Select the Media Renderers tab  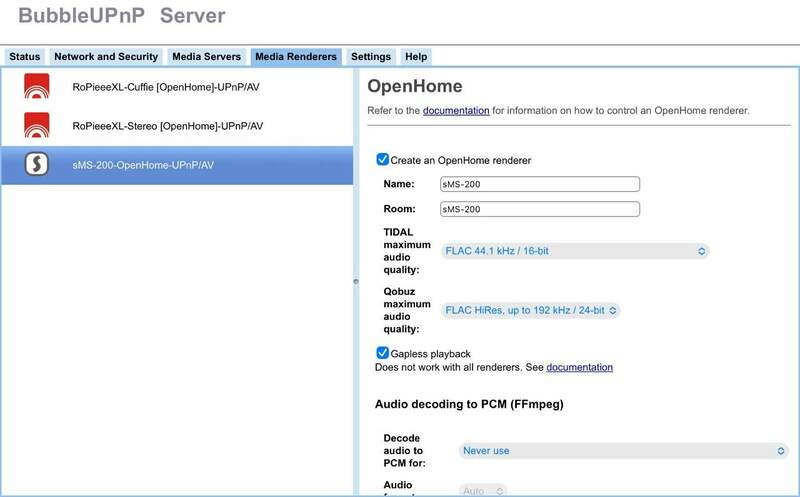[x=296, y=57]
